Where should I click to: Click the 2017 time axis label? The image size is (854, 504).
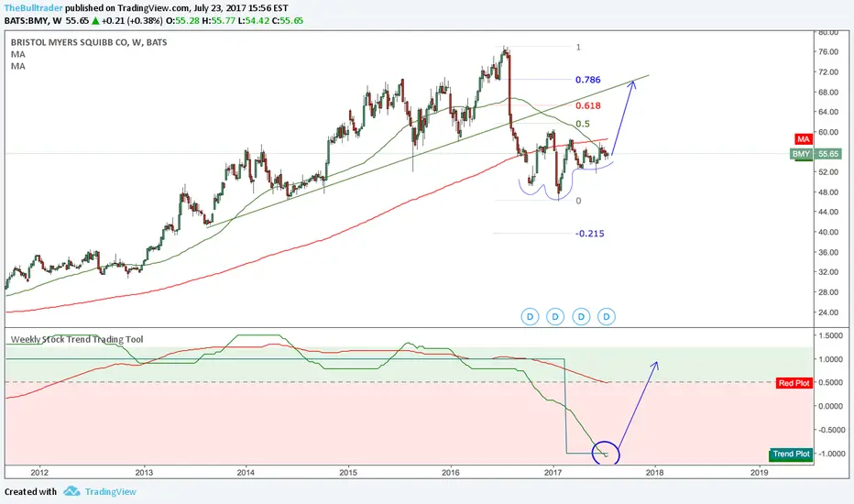pos(553,473)
